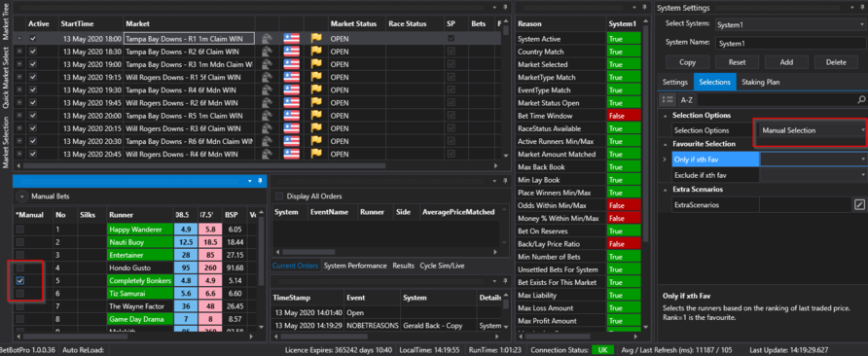Click the round Manual Bets collapse icon
This screenshot has height=356, width=868.
[x=21, y=196]
